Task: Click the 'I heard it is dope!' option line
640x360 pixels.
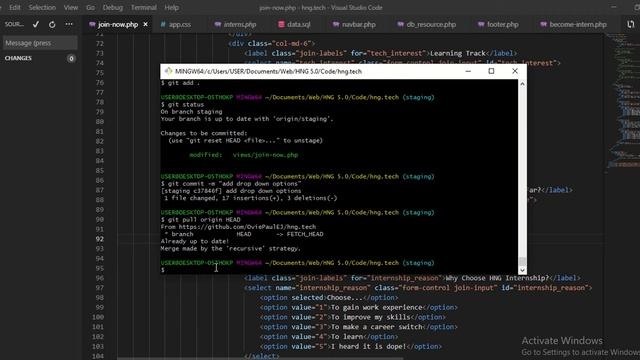Action: (351, 347)
